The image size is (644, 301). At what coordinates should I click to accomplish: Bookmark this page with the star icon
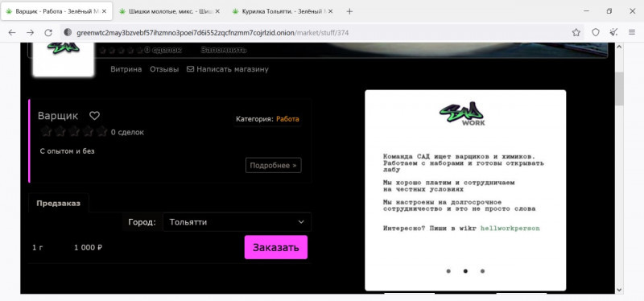(576, 32)
